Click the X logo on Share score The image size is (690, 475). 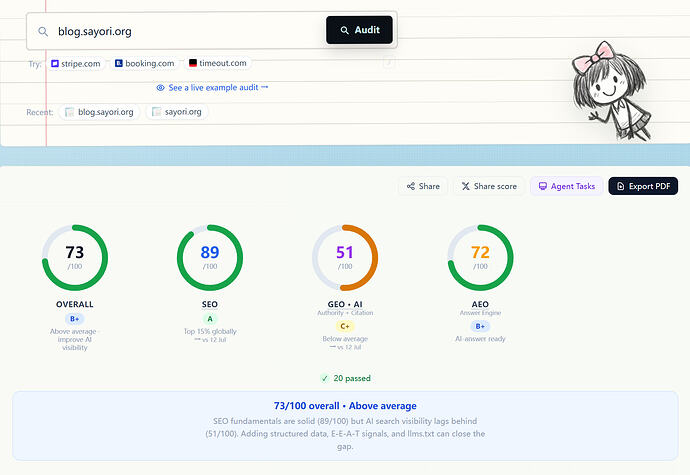point(466,186)
